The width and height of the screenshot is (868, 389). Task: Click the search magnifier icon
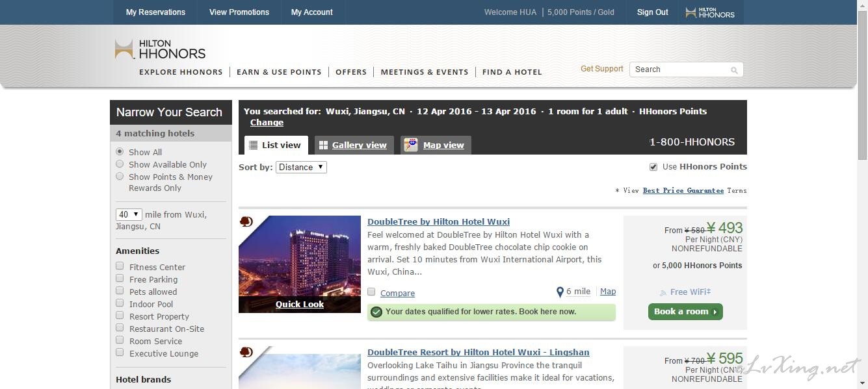tap(734, 70)
